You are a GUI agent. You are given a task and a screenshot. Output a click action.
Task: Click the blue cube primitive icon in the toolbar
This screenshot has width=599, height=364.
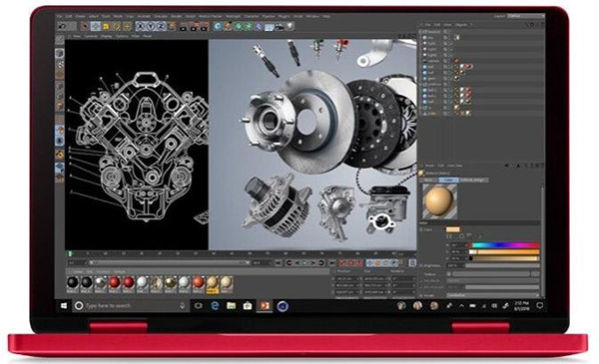[x=218, y=26]
